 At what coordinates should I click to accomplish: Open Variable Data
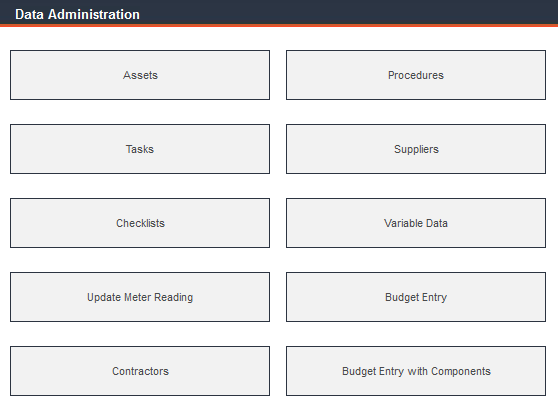(416, 223)
